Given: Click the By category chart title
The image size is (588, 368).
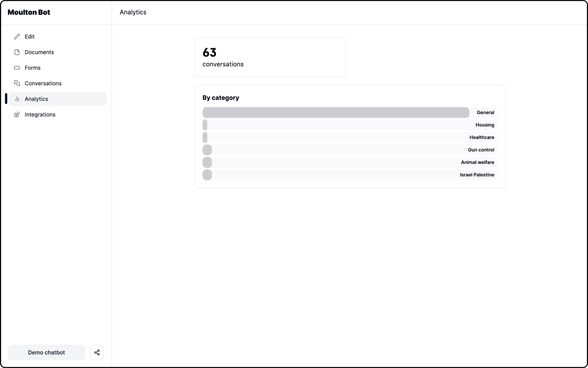Looking at the screenshot, I should [220, 97].
